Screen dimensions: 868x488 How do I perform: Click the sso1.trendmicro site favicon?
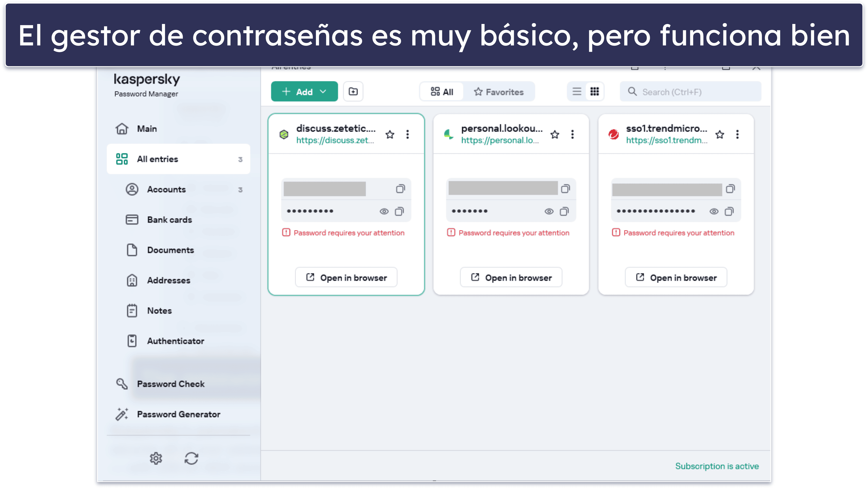coord(614,135)
